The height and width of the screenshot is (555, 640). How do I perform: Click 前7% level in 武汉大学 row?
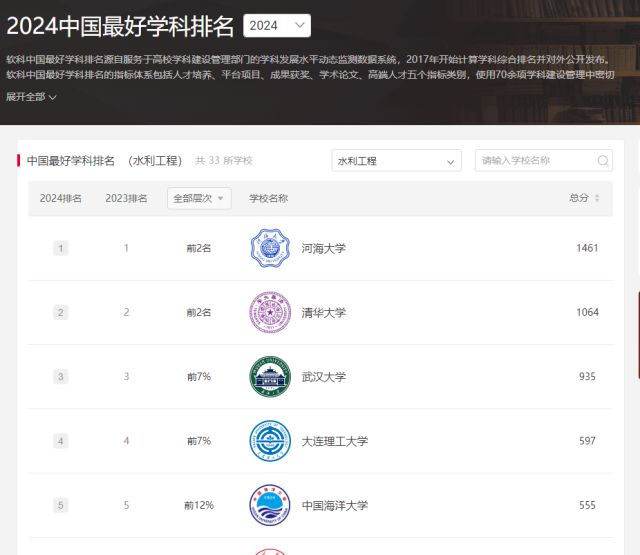199,376
